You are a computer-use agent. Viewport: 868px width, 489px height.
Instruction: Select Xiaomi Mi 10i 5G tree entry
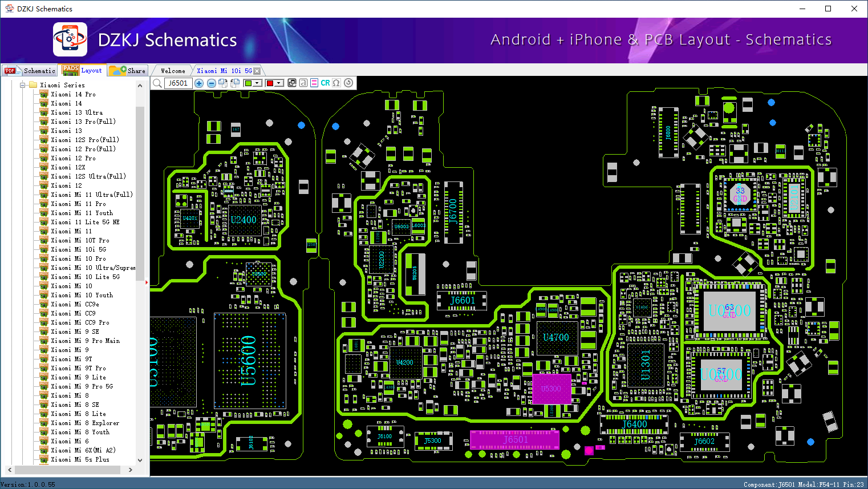[x=78, y=249]
